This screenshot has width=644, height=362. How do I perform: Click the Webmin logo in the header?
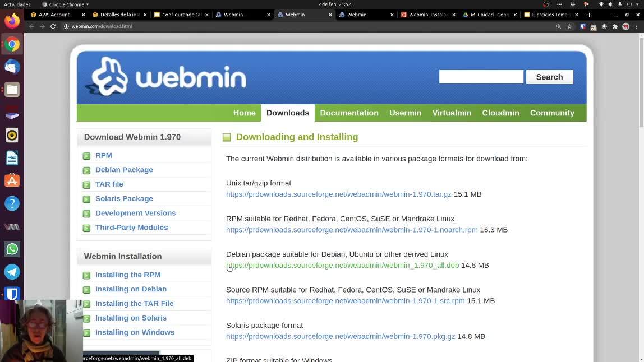(166, 77)
